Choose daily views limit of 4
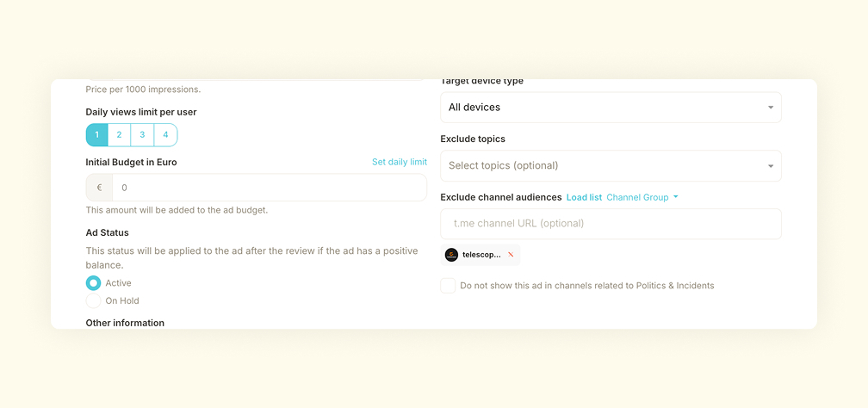The height and width of the screenshot is (408, 868). (x=165, y=135)
